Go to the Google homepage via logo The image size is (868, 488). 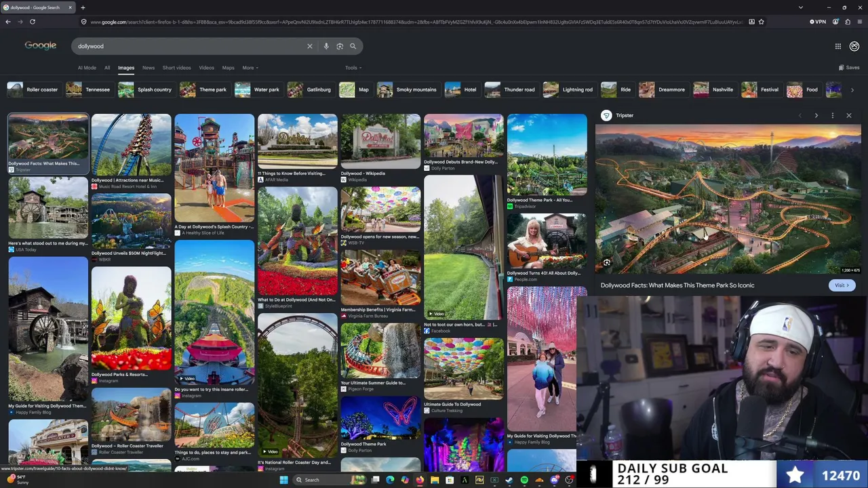click(41, 45)
